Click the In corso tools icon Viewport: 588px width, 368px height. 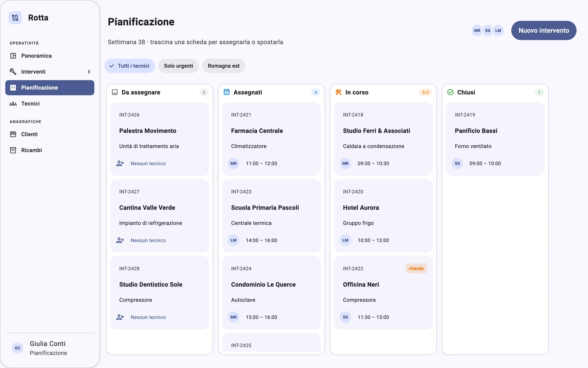pyautogui.click(x=339, y=92)
